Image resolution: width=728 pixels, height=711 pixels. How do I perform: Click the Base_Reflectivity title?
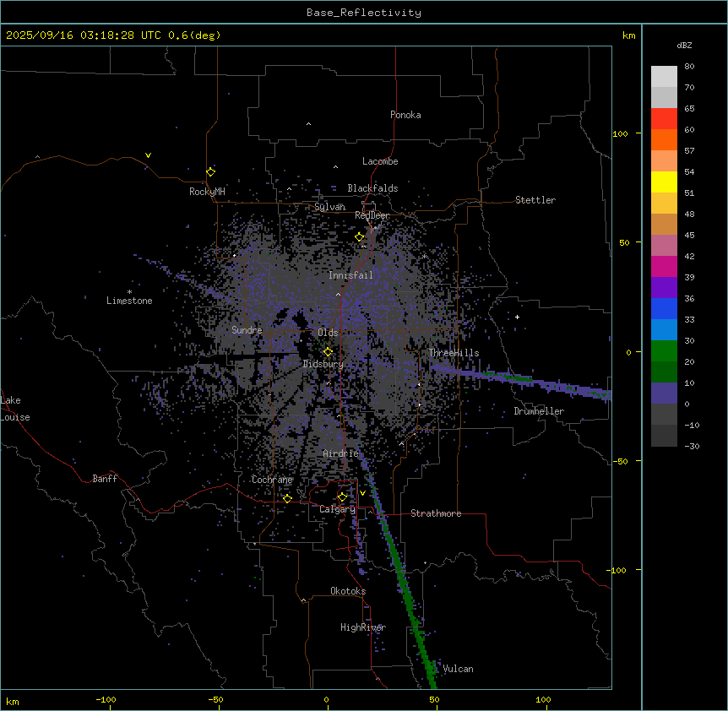click(364, 13)
